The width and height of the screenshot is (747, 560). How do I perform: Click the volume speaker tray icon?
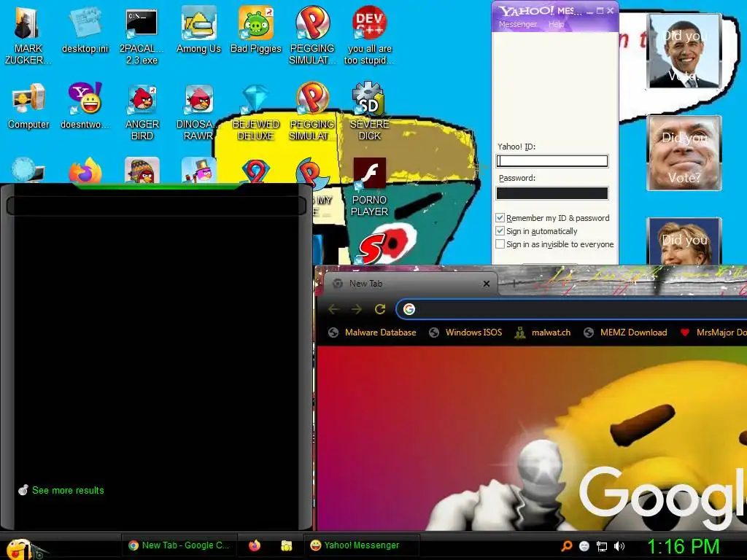(x=619, y=546)
